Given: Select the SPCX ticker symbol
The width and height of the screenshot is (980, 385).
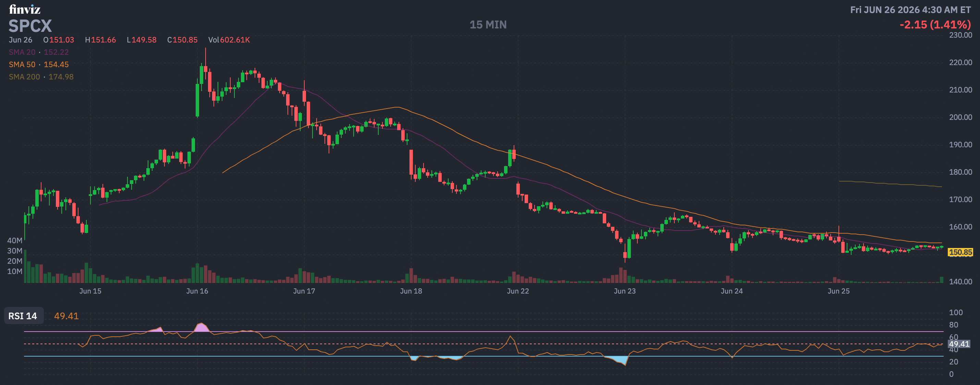Looking at the screenshot, I should pos(30,26).
